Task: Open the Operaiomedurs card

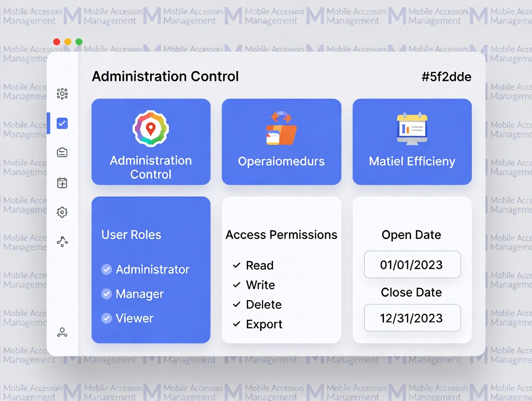Action: (281, 142)
